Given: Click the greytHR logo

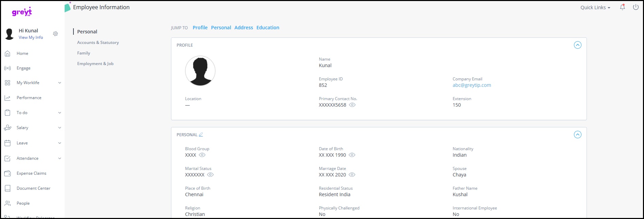Looking at the screenshot, I should tap(22, 12).
